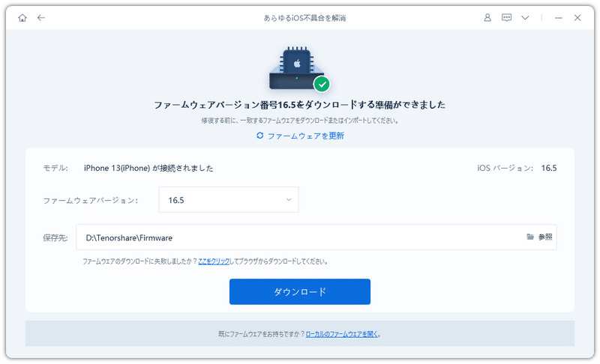Click ファームウェアを更新 link
600x364 pixels.
pyautogui.click(x=305, y=136)
